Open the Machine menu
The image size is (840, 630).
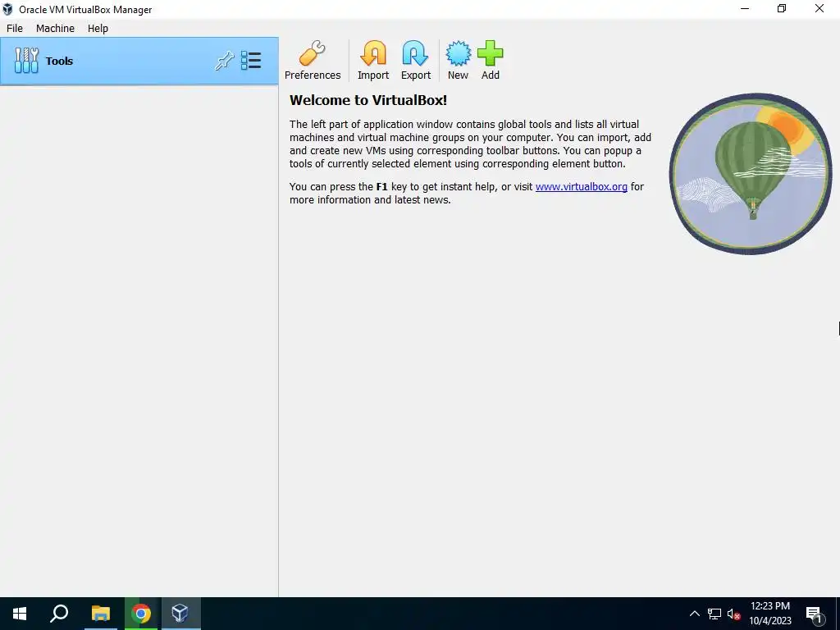(55, 29)
